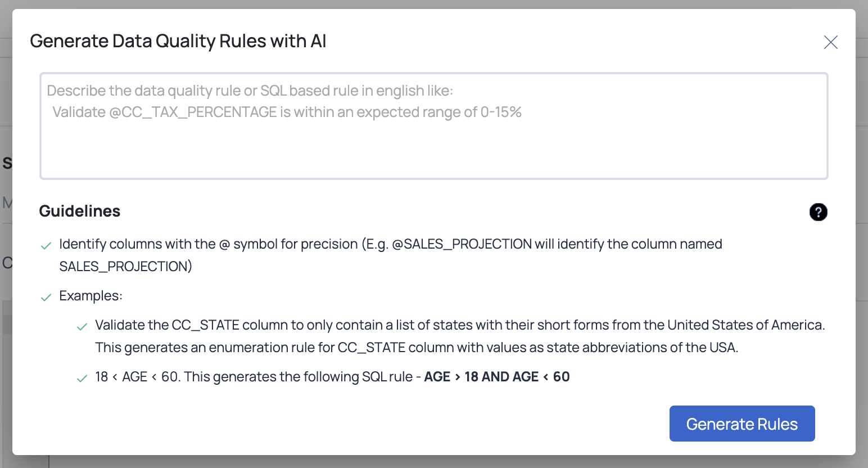Click the Examples: label
868x468 pixels.
tap(91, 296)
